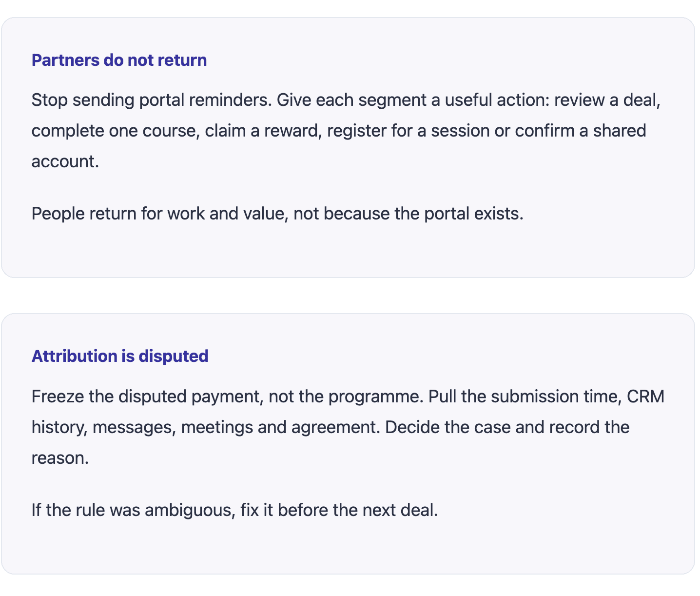Click the line starting "complete one course"
The height and width of the screenshot is (596, 700).
pos(339,131)
